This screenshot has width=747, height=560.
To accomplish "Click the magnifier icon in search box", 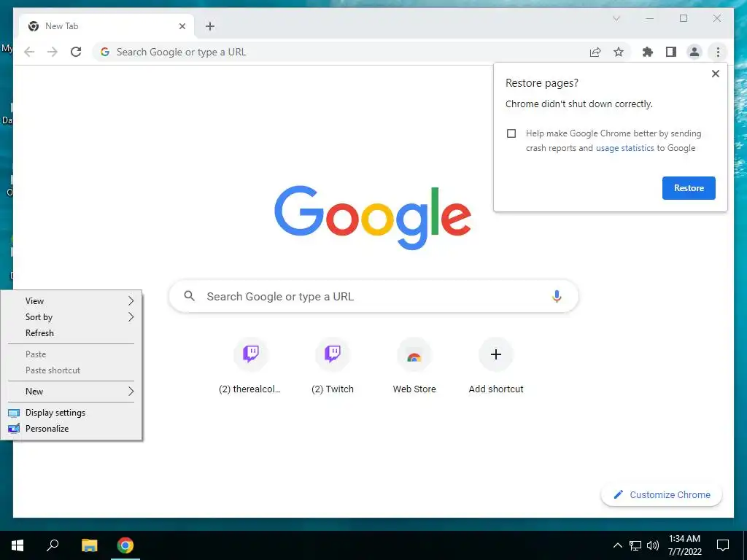I will coord(189,296).
